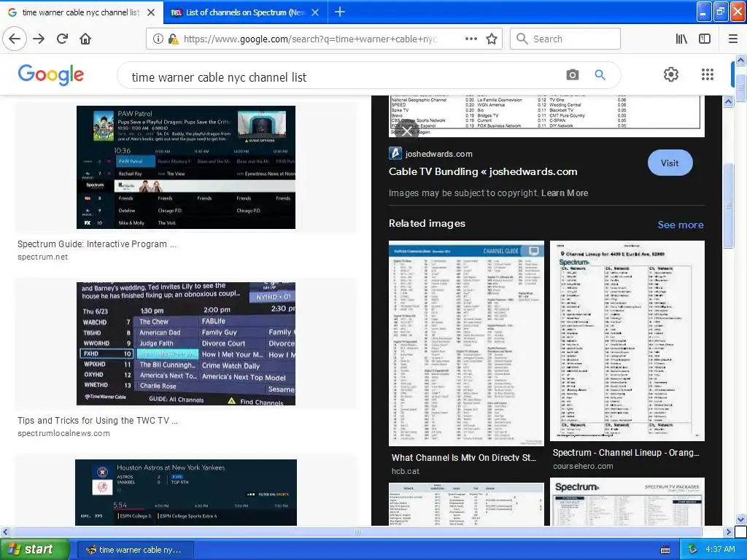Open the Firefox home page
The width and height of the screenshot is (747, 560).
click(85, 39)
